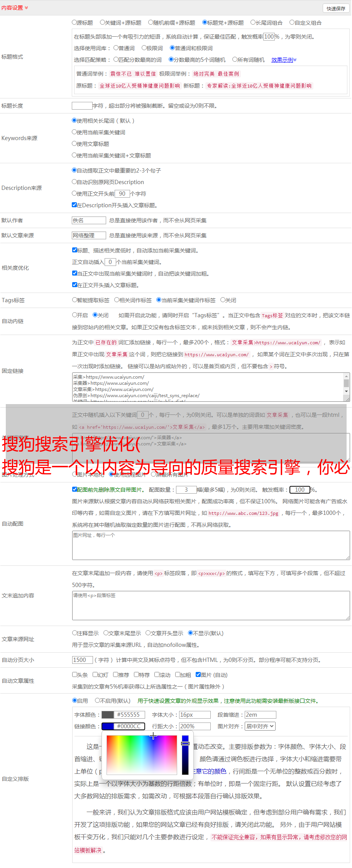Image resolution: width=352 pixels, height=868 pixels.
Task: Uncheck 图片 (自动) article attribute
Action: coord(198,675)
